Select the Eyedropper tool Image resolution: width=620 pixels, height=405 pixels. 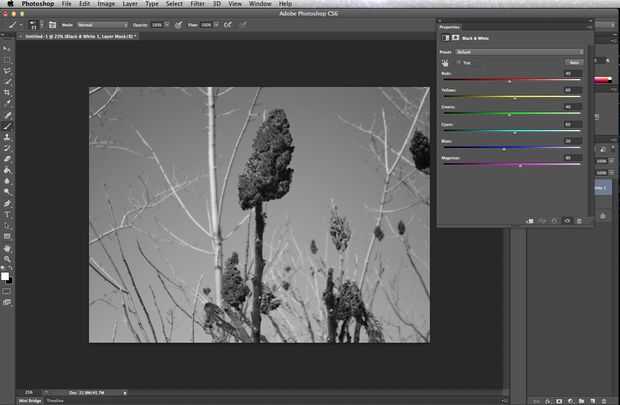(x=7, y=103)
